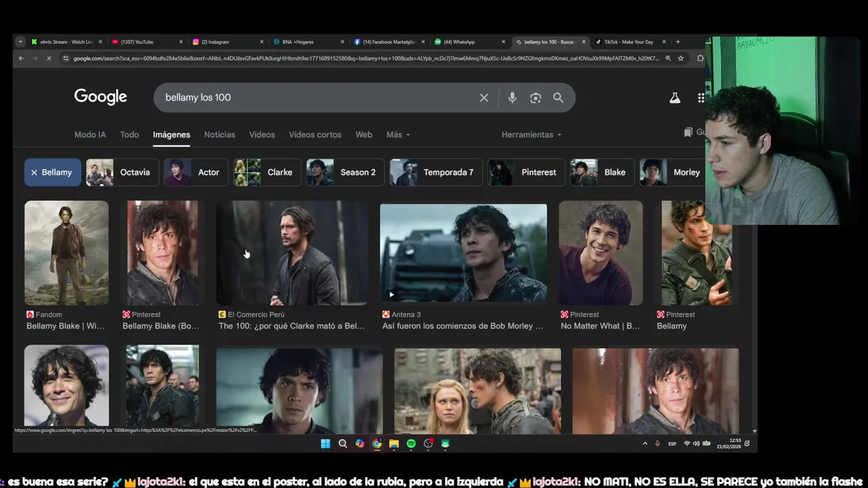Open the Google apps grid
This screenshot has height=488, width=868.
(x=701, y=98)
